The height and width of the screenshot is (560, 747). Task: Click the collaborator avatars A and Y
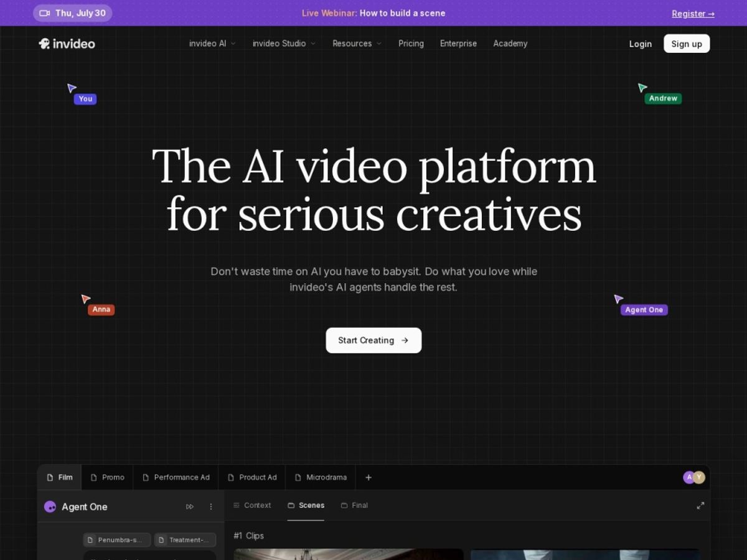(694, 477)
